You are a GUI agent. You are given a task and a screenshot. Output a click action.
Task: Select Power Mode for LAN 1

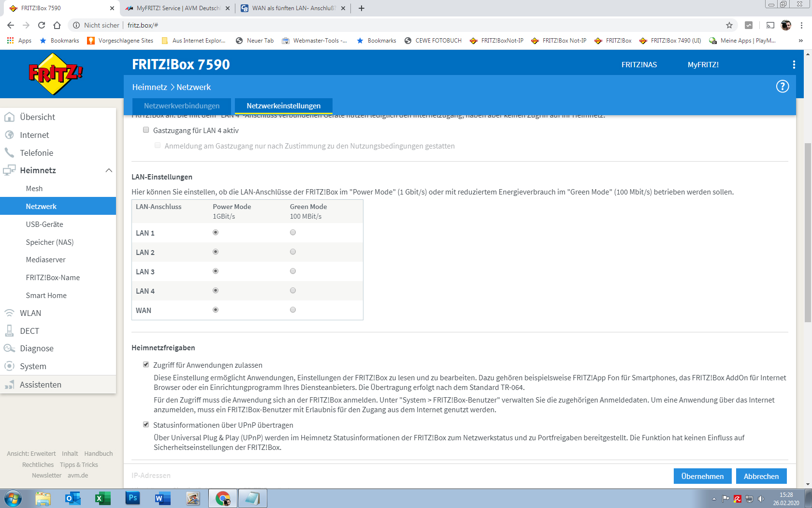pyautogui.click(x=216, y=233)
